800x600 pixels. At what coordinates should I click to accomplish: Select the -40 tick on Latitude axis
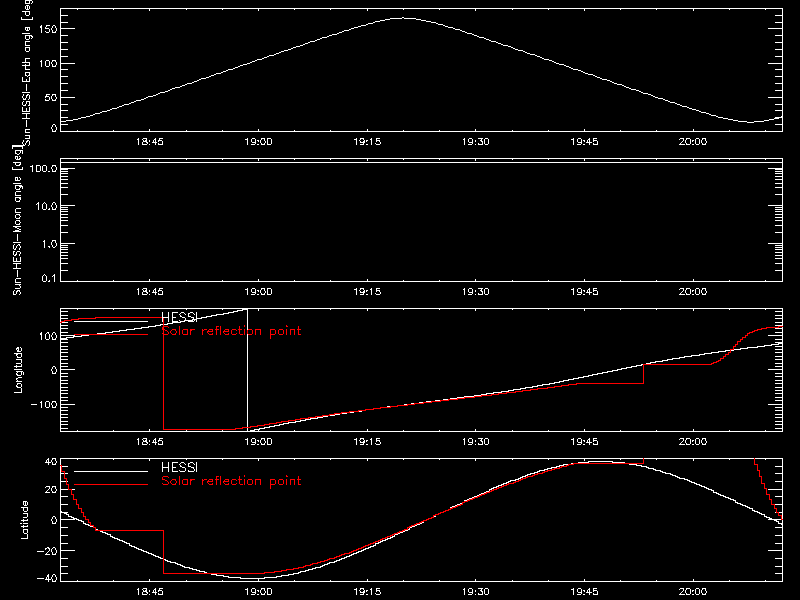(47, 579)
